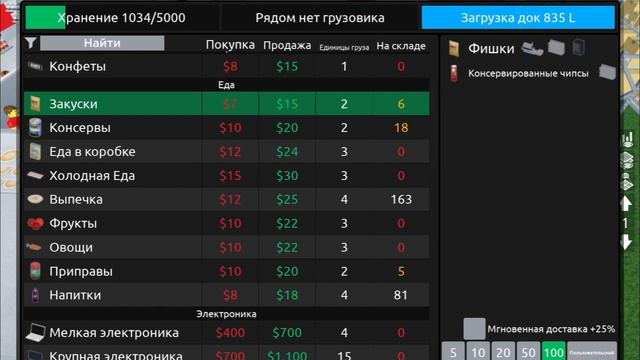Click the $700 sale price of Мелкая электроника
640x360 pixels.
point(287,333)
